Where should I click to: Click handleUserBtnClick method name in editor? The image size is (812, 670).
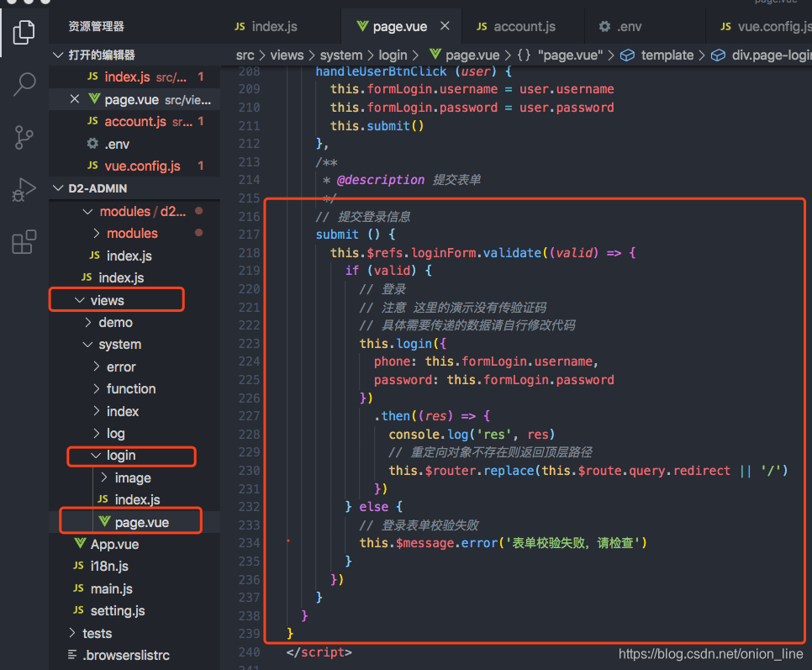point(381,71)
